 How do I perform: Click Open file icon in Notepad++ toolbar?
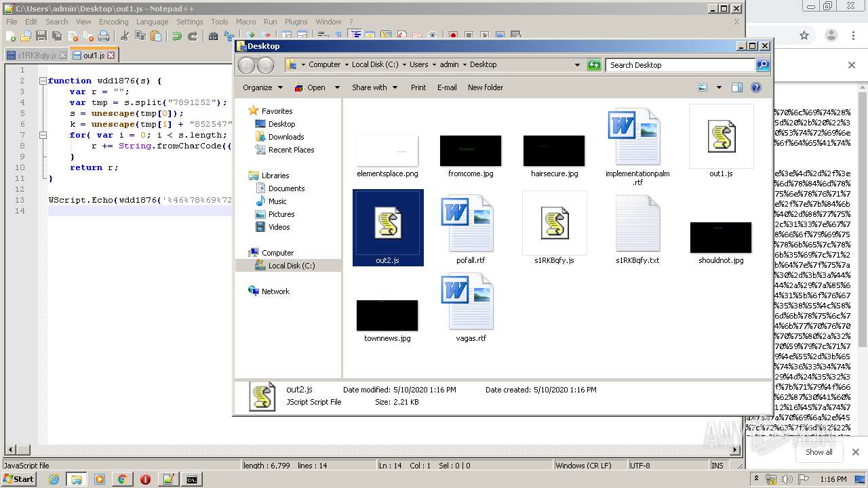[26, 36]
